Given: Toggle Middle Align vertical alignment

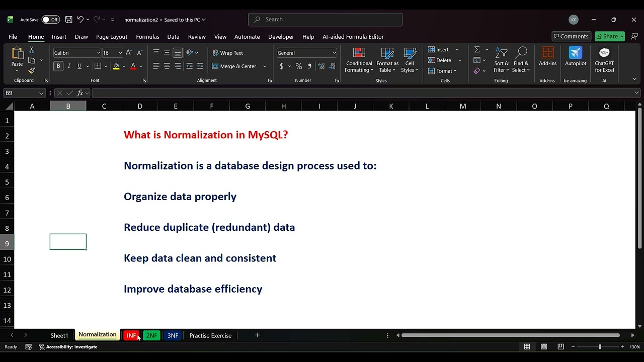Looking at the screenshot, I should [167, 53].
